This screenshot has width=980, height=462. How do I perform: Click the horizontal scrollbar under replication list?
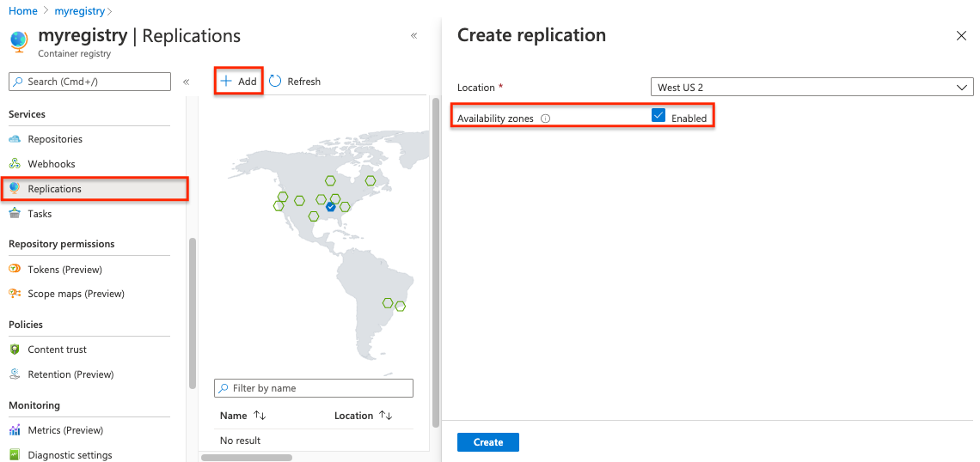pyautogui.click(x=247, y=458)
